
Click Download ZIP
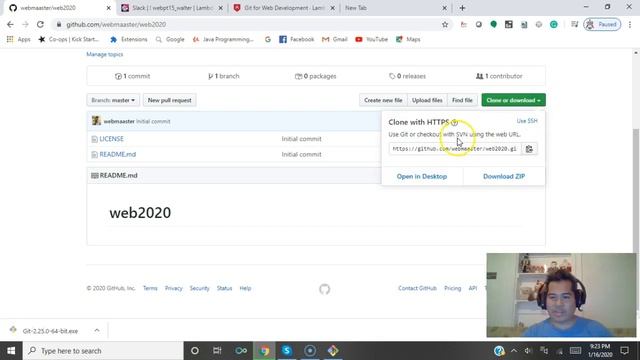pos(504,176)
